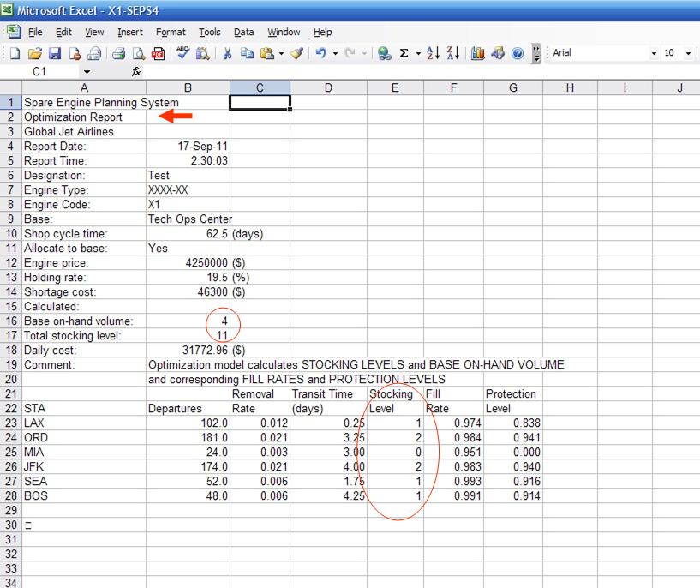Expand the Name Box dropdown arrow

pos(87,72)
